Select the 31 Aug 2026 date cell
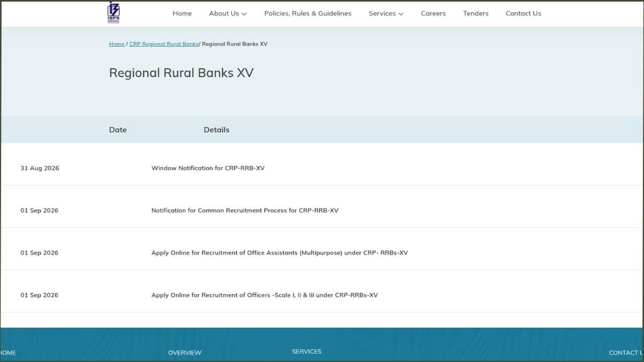 (x=40, y=168)
